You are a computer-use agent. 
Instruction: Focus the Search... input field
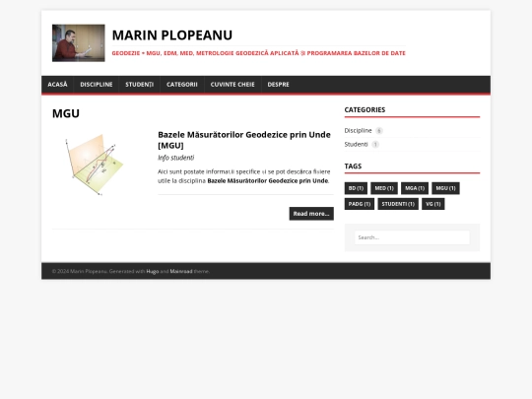click(412, 237)
